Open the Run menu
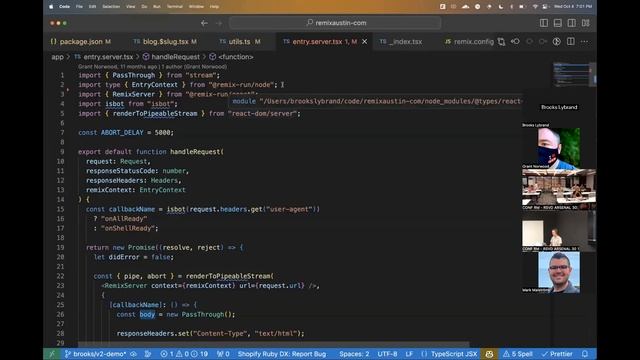 click(x=157, y=7)
